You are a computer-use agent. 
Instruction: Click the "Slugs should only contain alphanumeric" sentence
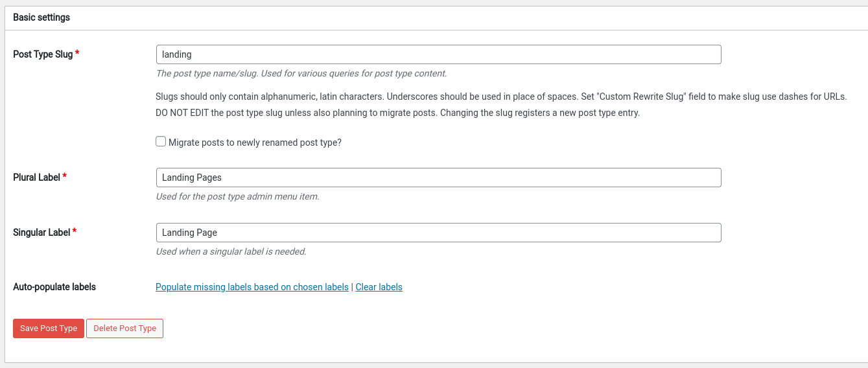pyautogui.click(x=501, y=97)
